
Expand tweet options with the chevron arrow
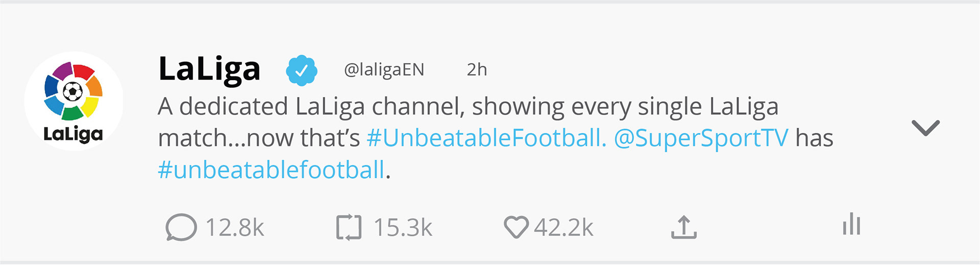pos(925,128)
